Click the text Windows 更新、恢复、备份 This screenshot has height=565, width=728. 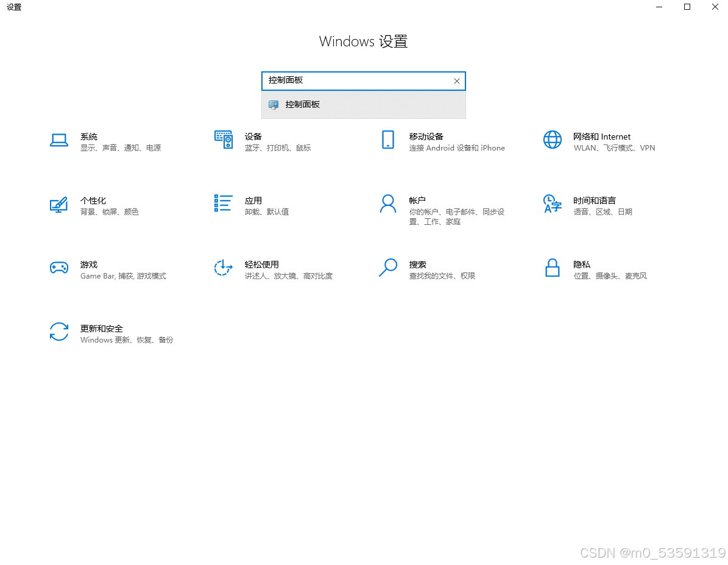127,340
